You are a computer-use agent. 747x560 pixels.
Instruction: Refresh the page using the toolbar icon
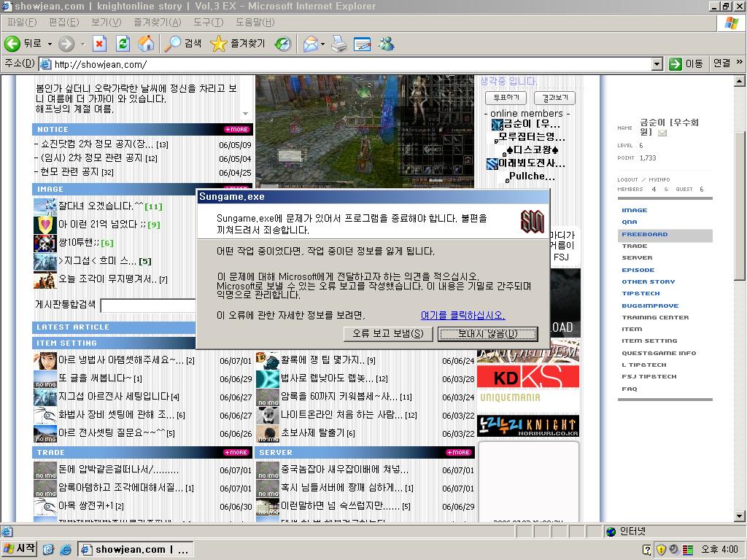point(123,44)
